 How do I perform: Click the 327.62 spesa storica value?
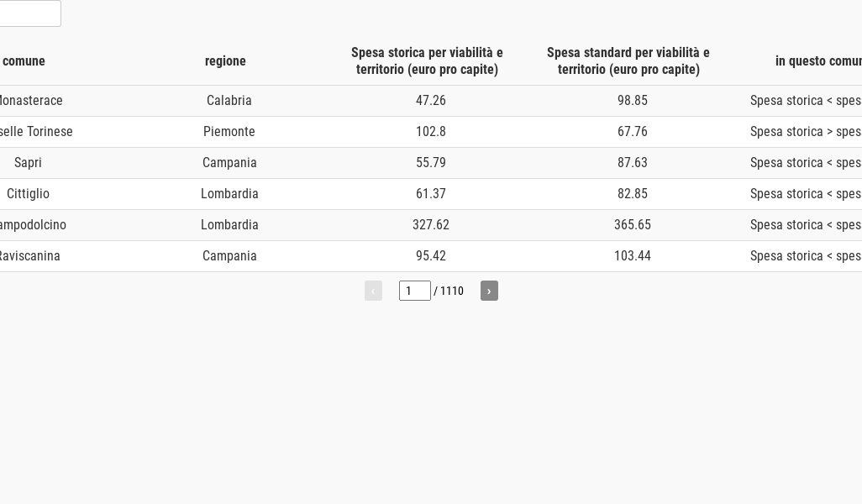point(431,225)
